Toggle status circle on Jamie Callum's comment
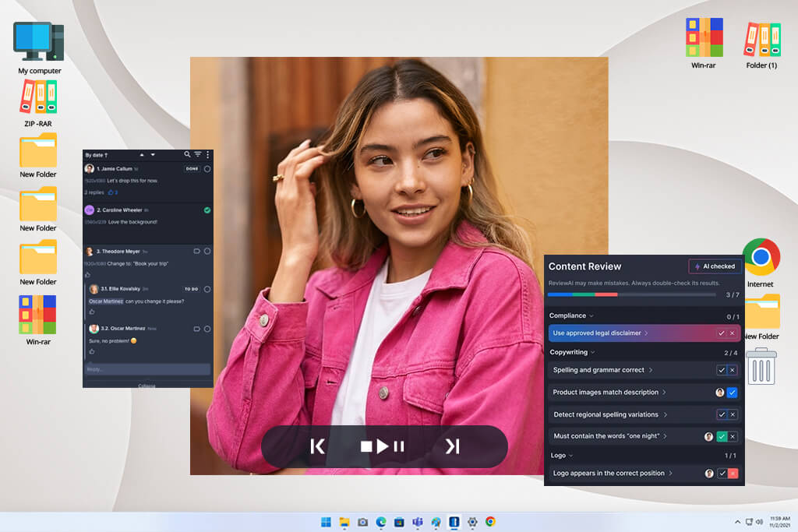This screenshot has width=798, height=532. coord(207,169)
